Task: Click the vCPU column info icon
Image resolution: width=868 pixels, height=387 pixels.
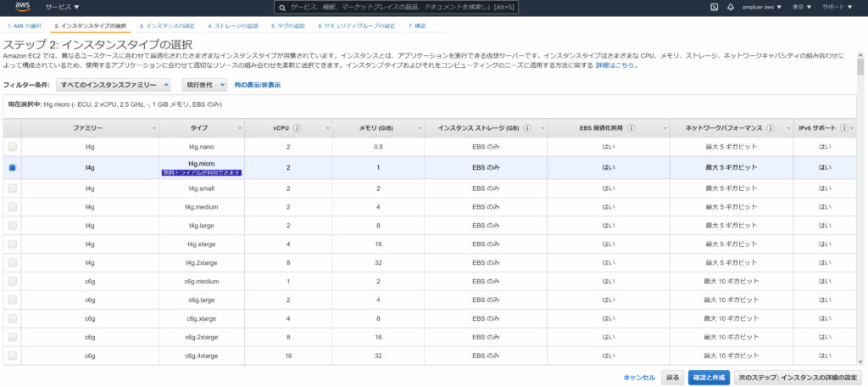Action: (x=298, y=127)
